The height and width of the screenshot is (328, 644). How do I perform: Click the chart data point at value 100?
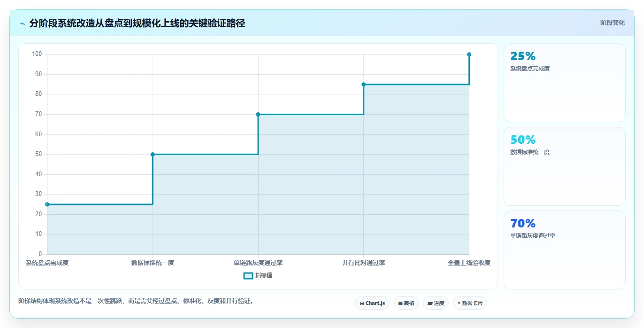[469, 55]
